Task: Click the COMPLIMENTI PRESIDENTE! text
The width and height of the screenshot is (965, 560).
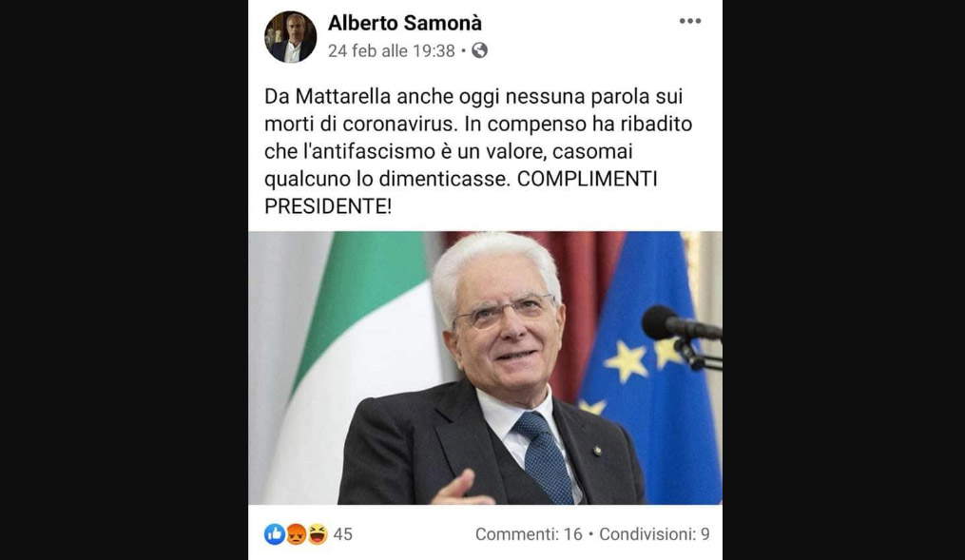Action: click(461, 193)
